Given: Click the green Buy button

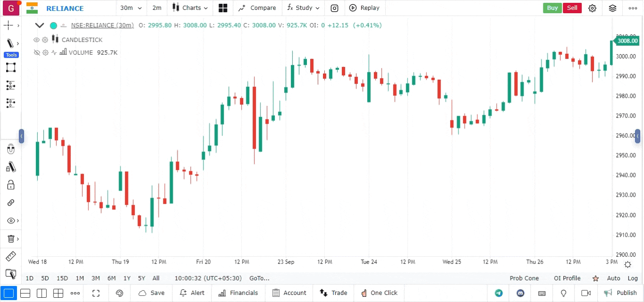Looking at the screenshot, I should pos(552,8).
